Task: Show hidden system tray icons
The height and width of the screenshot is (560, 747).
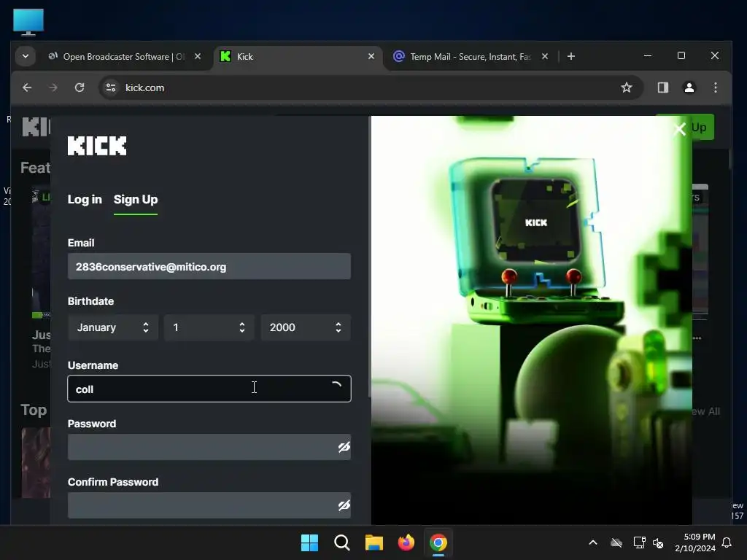Action: 593,542
